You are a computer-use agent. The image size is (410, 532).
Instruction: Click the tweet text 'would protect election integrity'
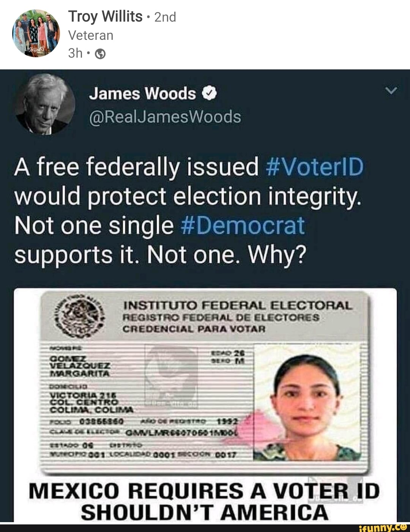pyautogui.click(x=188, y=196)
